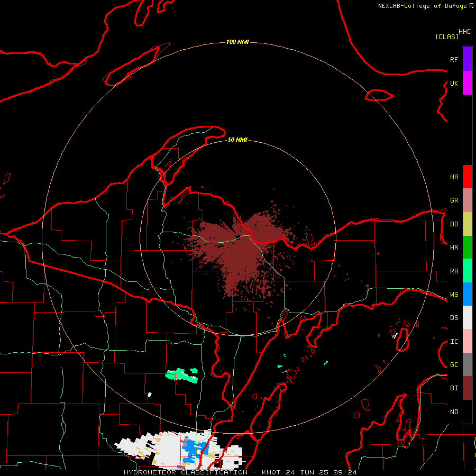This screenshot has width=476, height=476.
Task: Click the HR legend label
Action: [x=454, y=248]
